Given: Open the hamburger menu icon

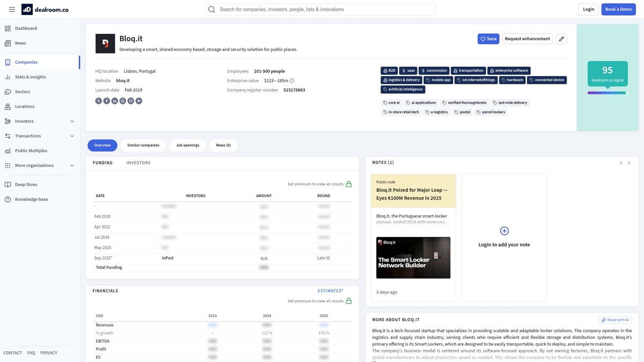Looking at the screenshot, I should pyautogui.click(x=12, y=9).
